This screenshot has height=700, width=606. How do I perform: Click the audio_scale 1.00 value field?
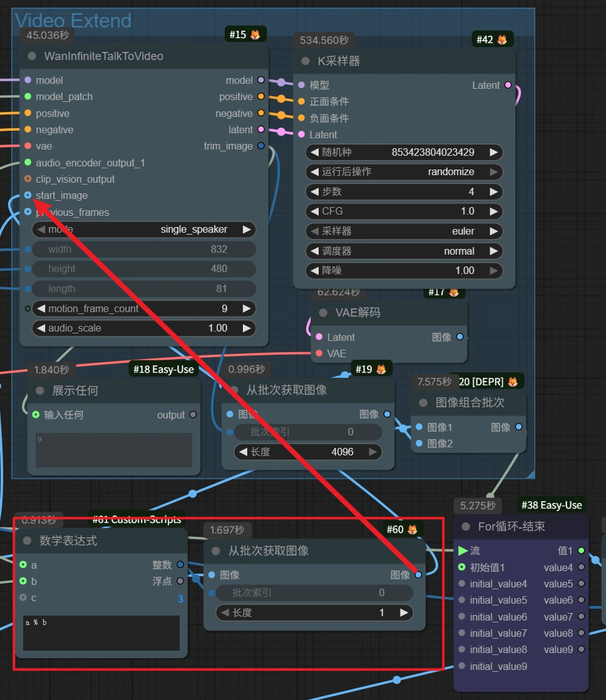[x=144, y=328]
